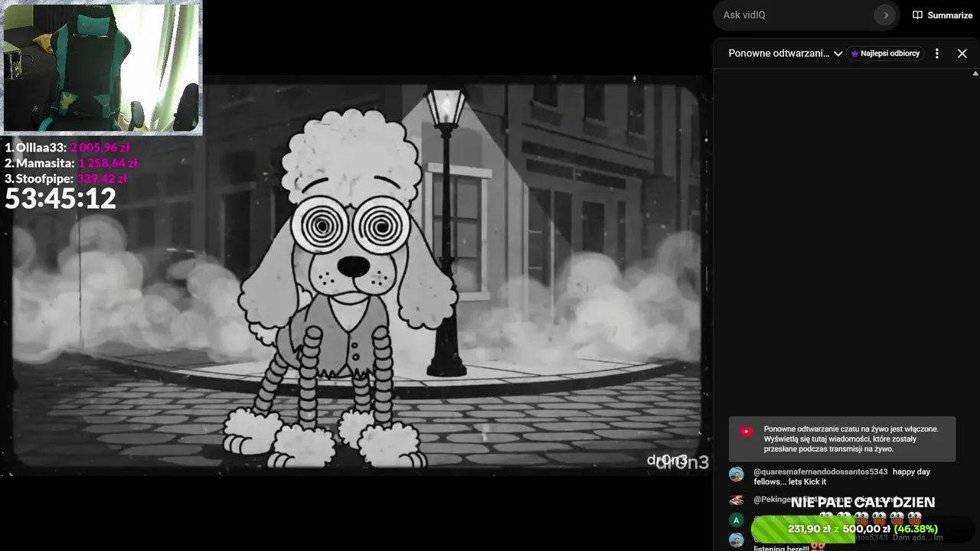Screen dimensions: 980x551
Task: Open avatar beside 'Dam ads' message
Action: pyautogui.click(x=737, y=540)
